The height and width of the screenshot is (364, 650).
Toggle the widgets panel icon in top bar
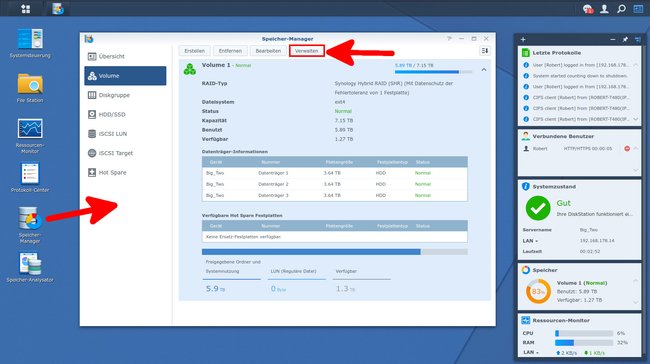click(x=638, y=9)
